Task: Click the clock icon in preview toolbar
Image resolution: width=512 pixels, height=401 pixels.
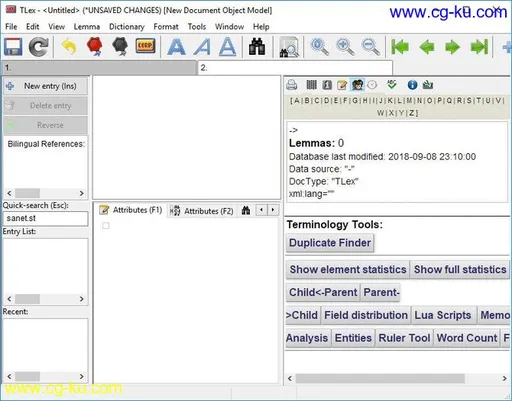Action: 372,85
